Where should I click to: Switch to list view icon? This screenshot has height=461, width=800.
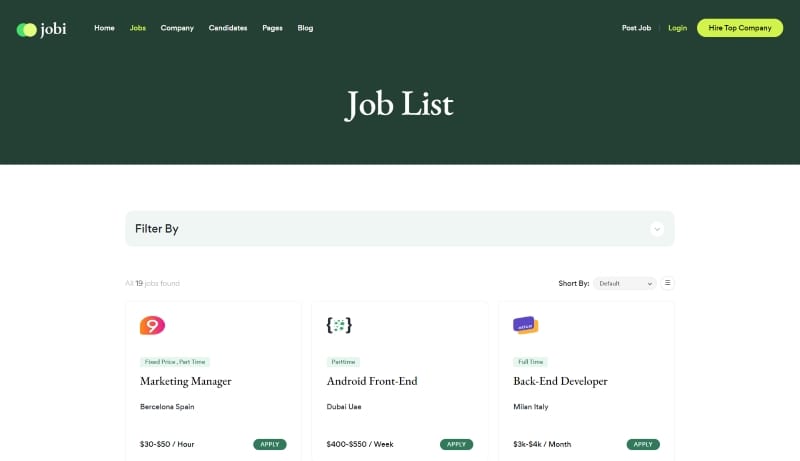pyautogui.click(x=667, y=283)
